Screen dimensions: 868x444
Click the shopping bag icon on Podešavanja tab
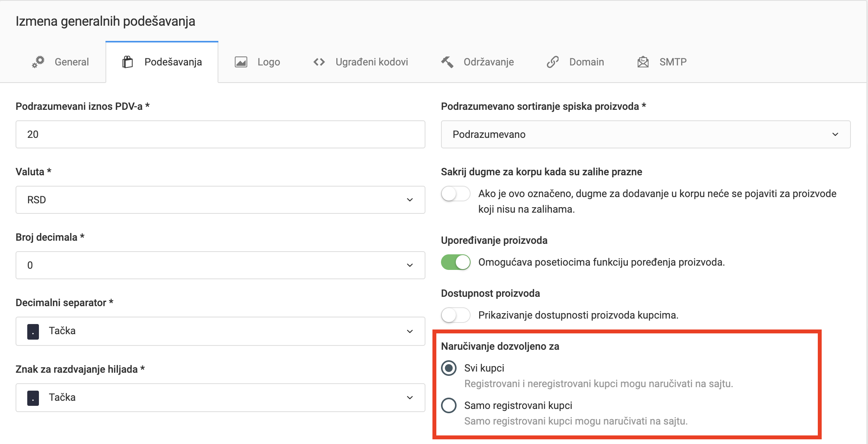click(x=128, y=61)
